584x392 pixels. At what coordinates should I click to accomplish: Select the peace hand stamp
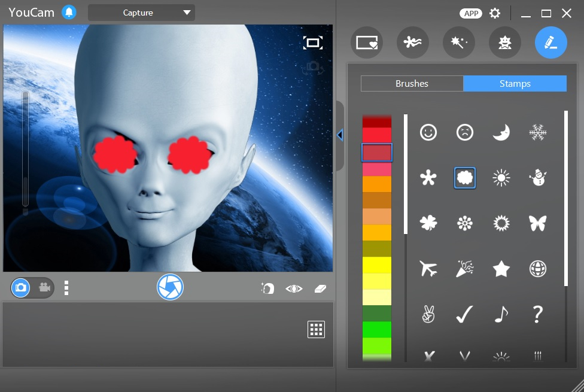pos(428,314)
